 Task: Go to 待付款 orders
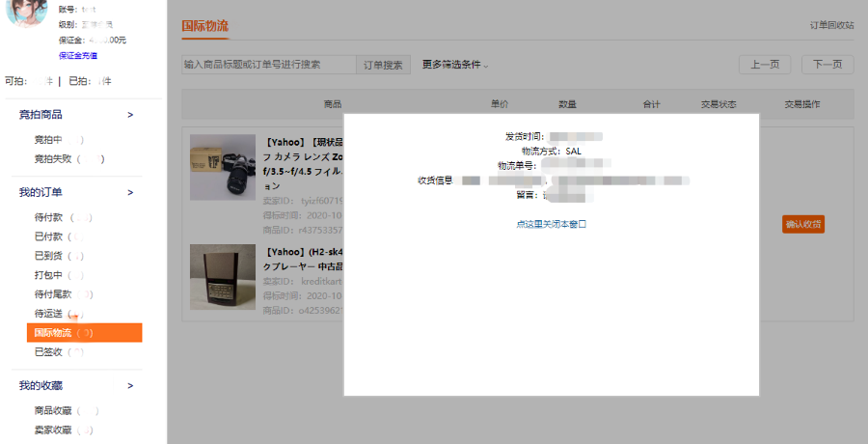tap(49, 217)
